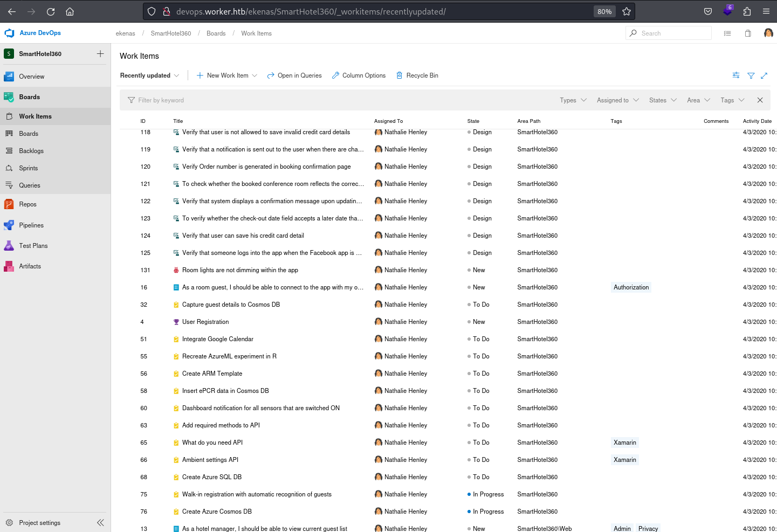
Task: Open the Repos hub icon
Action: point(9,204)
